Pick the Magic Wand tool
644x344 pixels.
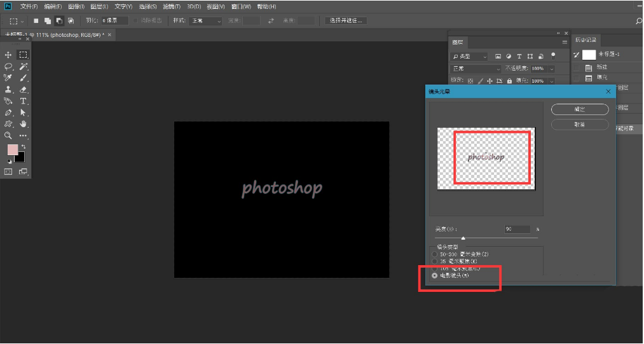[x=24, y=67]
